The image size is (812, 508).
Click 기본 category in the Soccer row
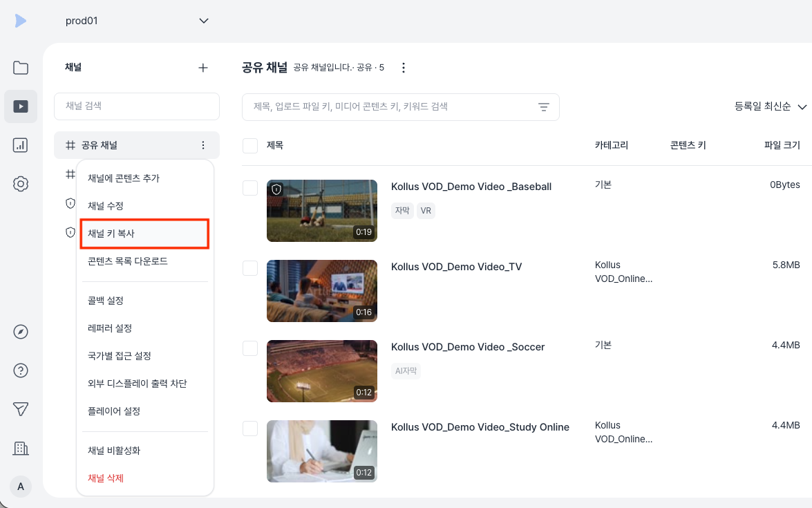click(x=603, y=346)
